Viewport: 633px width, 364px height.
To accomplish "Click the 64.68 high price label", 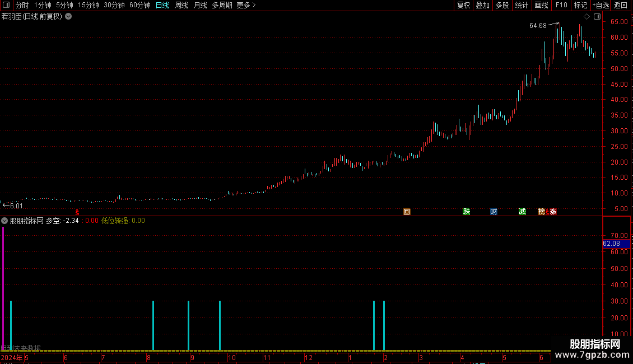I will [538, 26].
